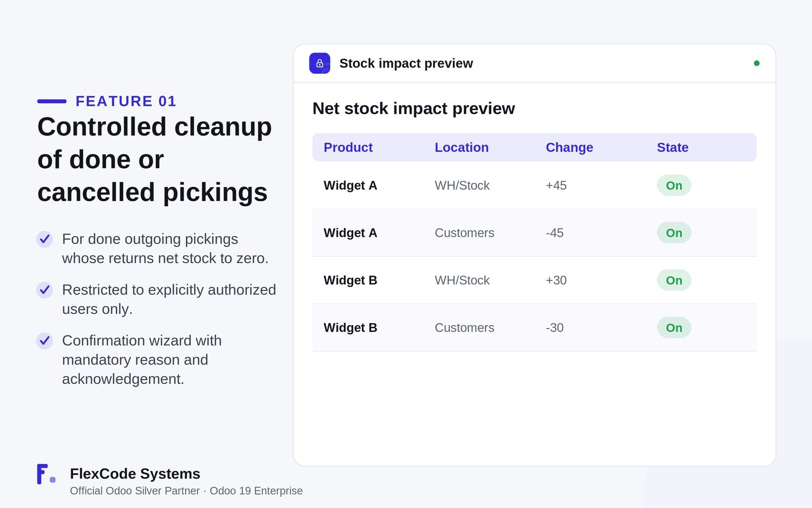The height and width of the screenshot is (508, 812).
Task: Click the -45 change value
Action: (555, 233)
